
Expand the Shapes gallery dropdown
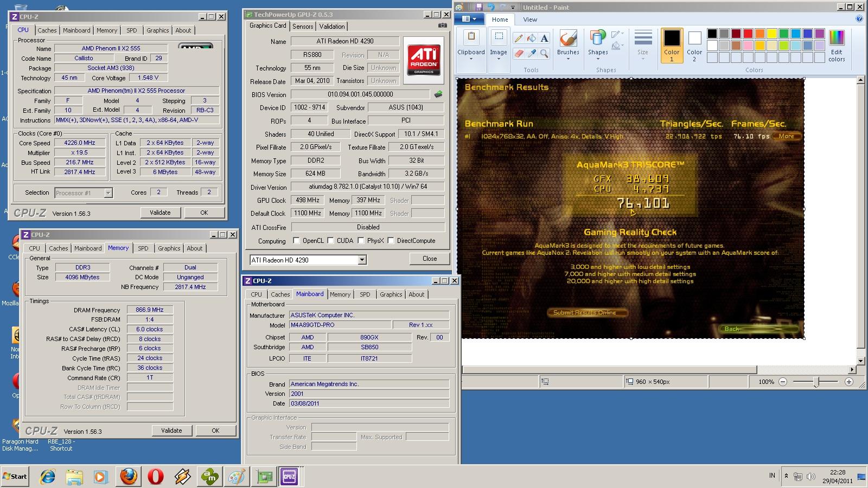598,44
